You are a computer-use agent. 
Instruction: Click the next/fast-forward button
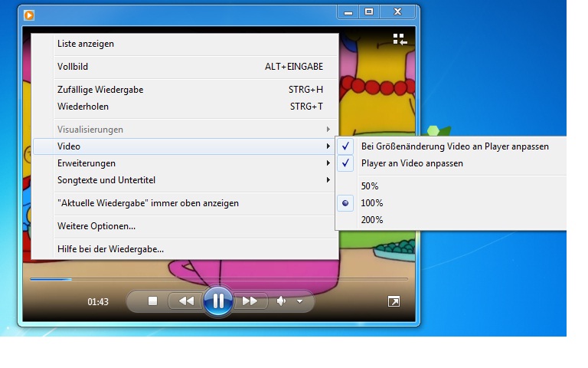(250, 301)
